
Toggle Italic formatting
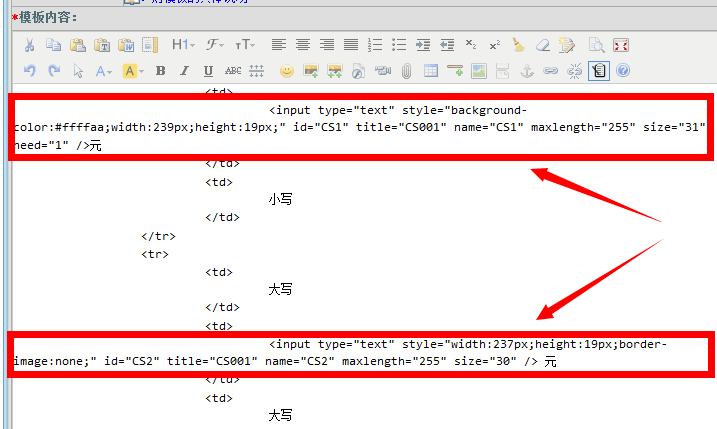[183, 71]
